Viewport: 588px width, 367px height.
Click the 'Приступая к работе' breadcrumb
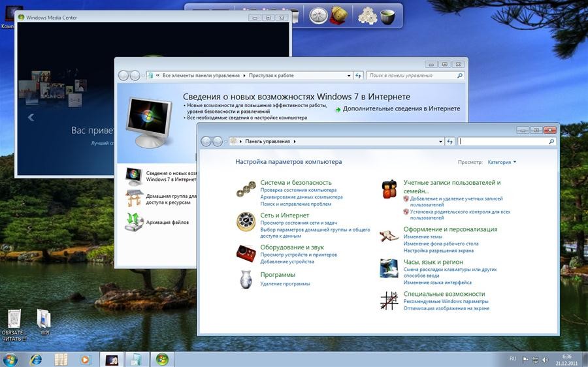pos(271,76)
